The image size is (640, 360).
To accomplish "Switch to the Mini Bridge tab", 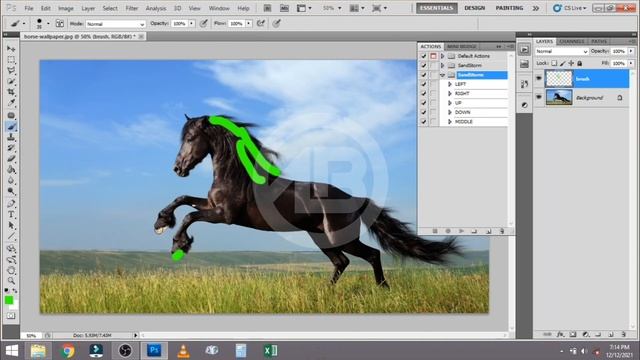I will pyautogui.click(x=462, y=47).
